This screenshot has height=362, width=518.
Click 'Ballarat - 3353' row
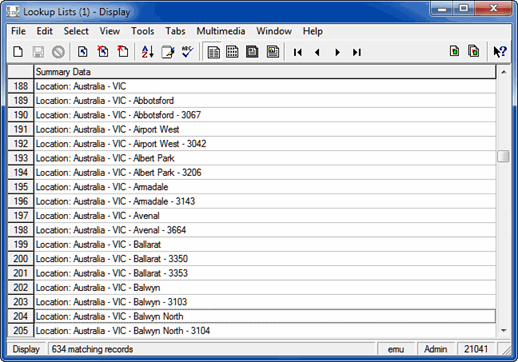coord(265,273)
